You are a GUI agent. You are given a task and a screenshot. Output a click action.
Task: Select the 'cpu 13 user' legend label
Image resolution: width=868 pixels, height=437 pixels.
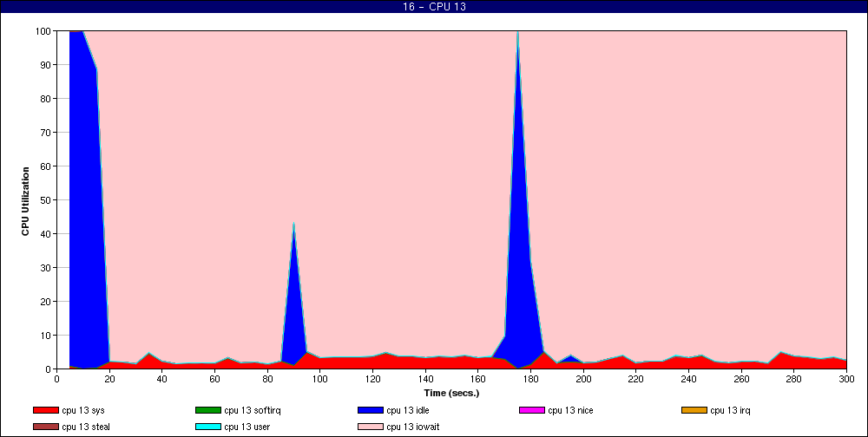pos(247,427)
